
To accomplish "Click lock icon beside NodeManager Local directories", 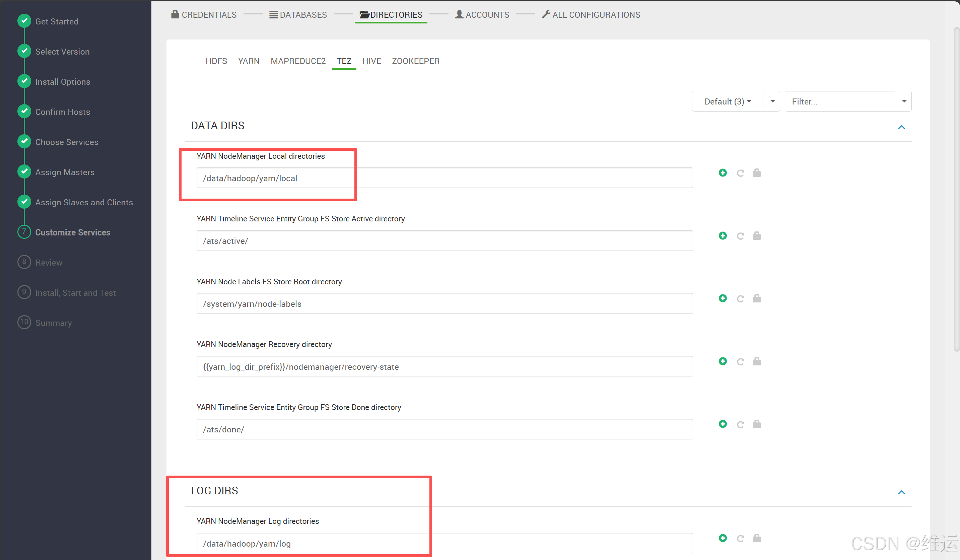I will [756, 173].
